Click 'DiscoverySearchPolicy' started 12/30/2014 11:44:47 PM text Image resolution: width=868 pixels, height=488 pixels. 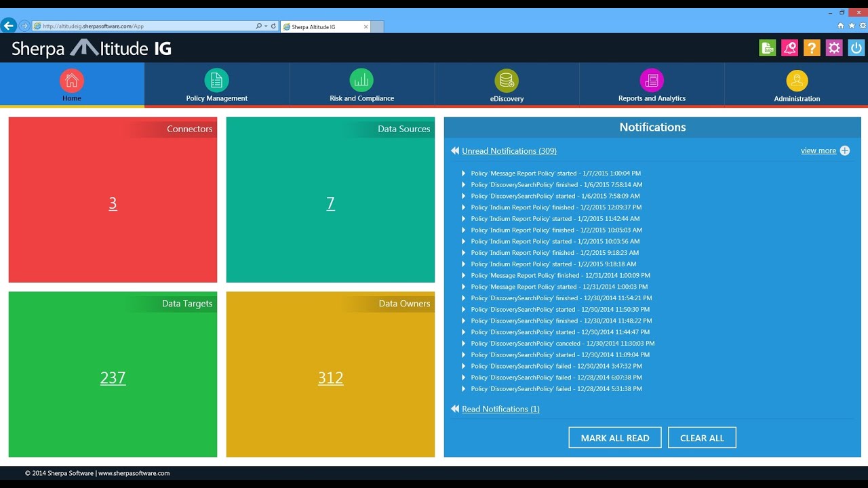(x=560, y=332)
